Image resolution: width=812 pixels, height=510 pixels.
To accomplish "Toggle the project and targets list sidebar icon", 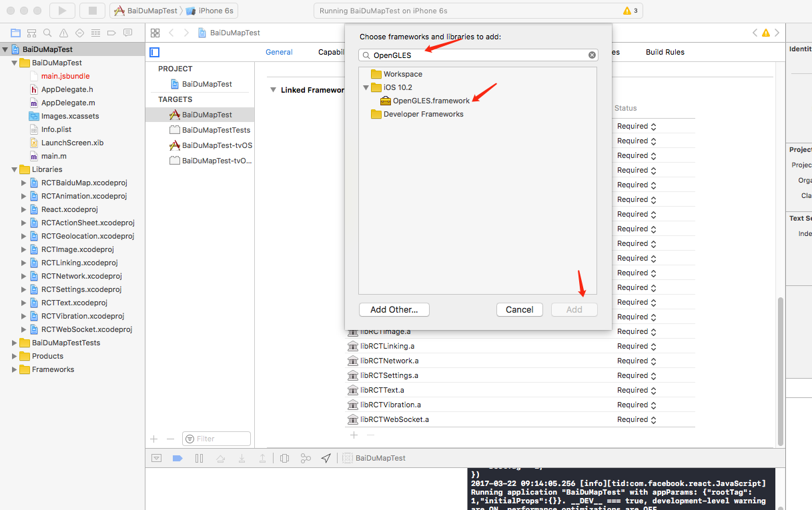I will tap(155, 52).
